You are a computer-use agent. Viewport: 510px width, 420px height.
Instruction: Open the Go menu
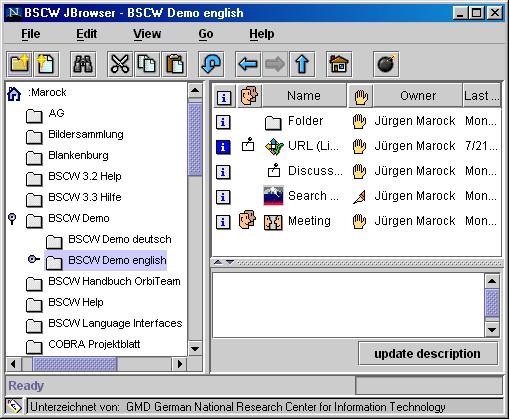206,34
